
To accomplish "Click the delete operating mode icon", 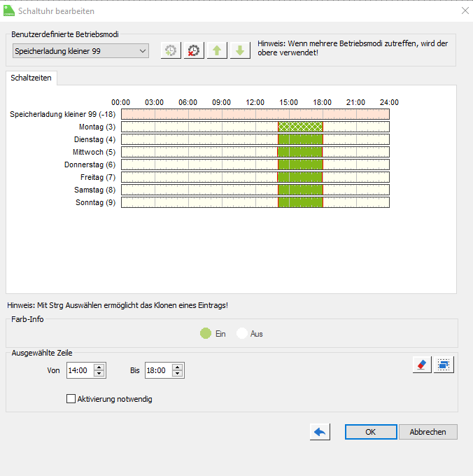I will 194,50.
